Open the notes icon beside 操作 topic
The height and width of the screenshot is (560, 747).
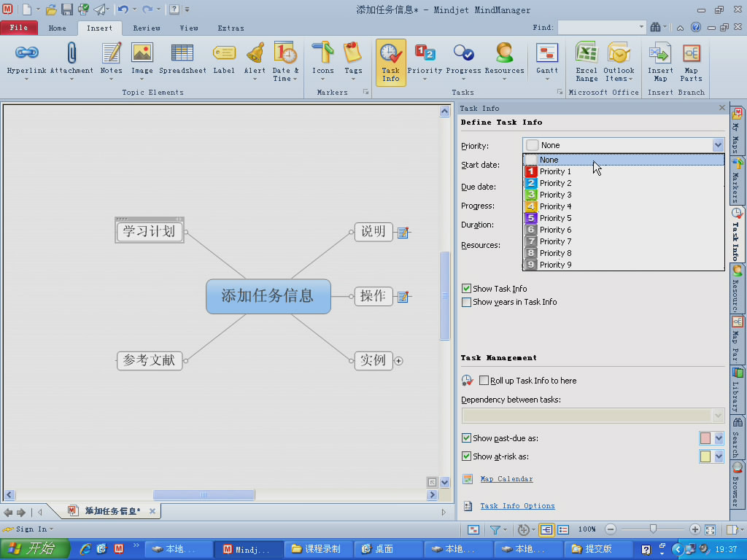(x=403, y=297)
